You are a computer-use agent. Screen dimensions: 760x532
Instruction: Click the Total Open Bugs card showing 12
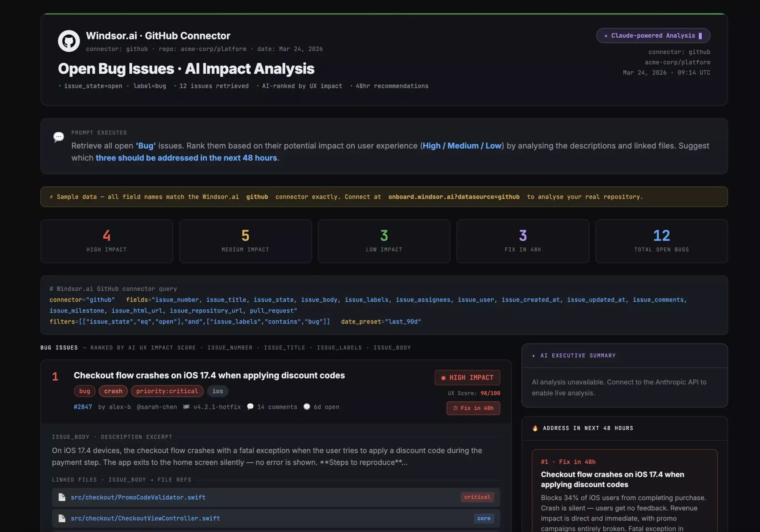tap(661, 241)
